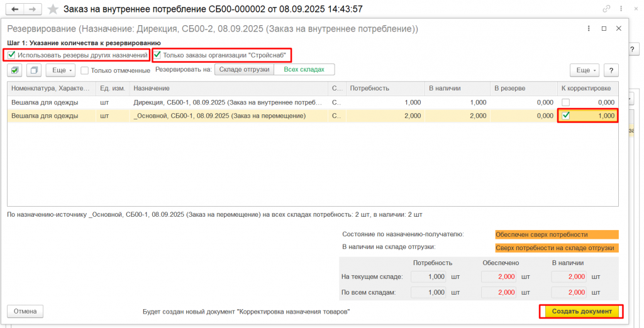Open the reservation dialog's three-dot menu
This screenshot has height=328, width=644.
pyautogui.click(x=589, y=29)
